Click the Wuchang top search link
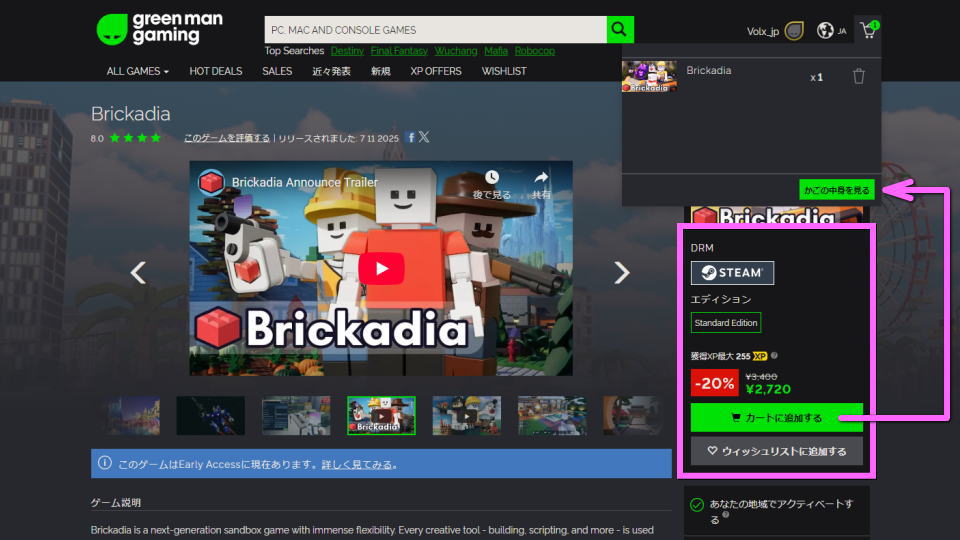 tap(456, 51)
